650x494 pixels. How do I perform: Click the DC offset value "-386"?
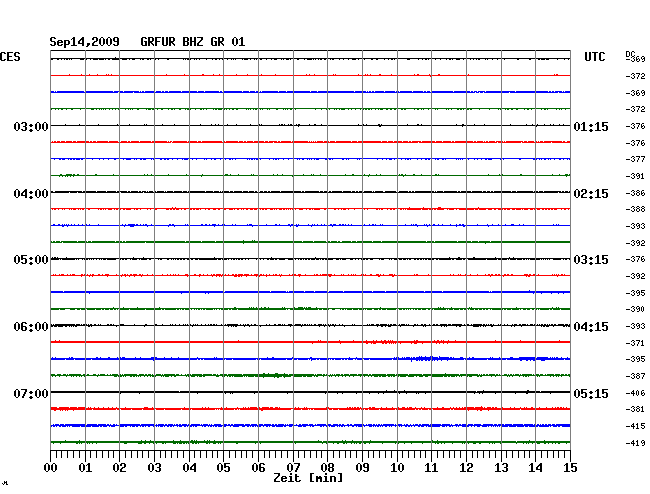coord(635,193)
